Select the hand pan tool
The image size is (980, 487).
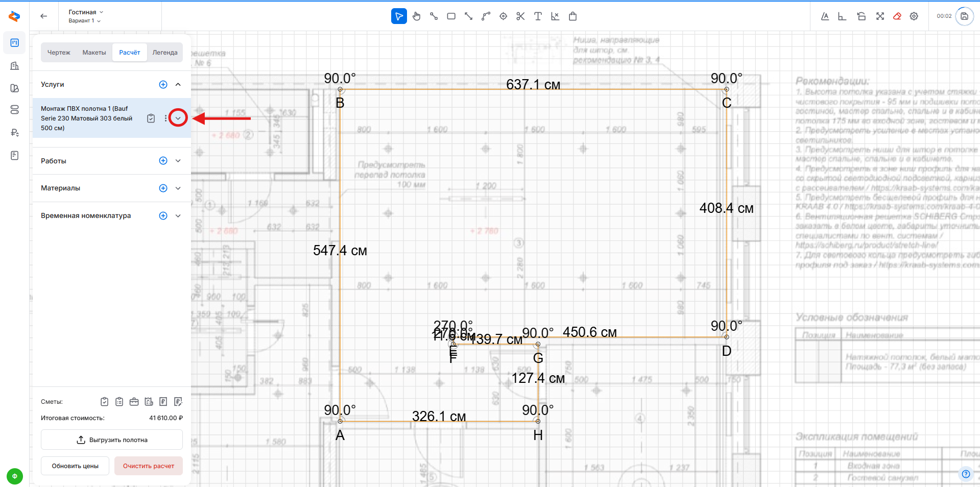(417, 16)
